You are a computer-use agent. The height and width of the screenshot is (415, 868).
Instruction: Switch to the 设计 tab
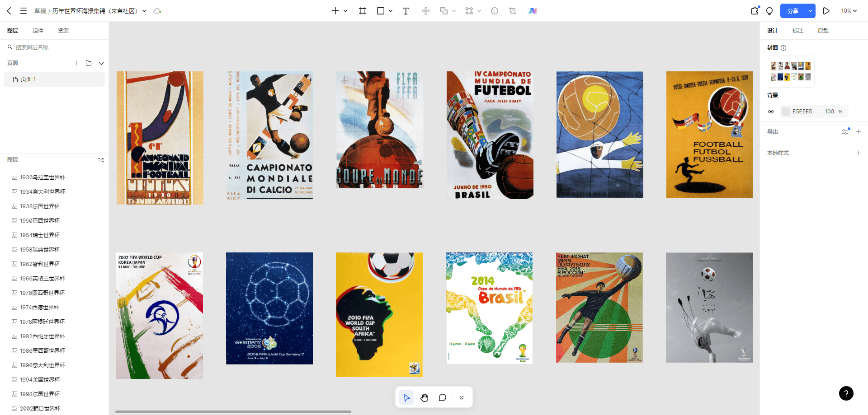[773, 31]
